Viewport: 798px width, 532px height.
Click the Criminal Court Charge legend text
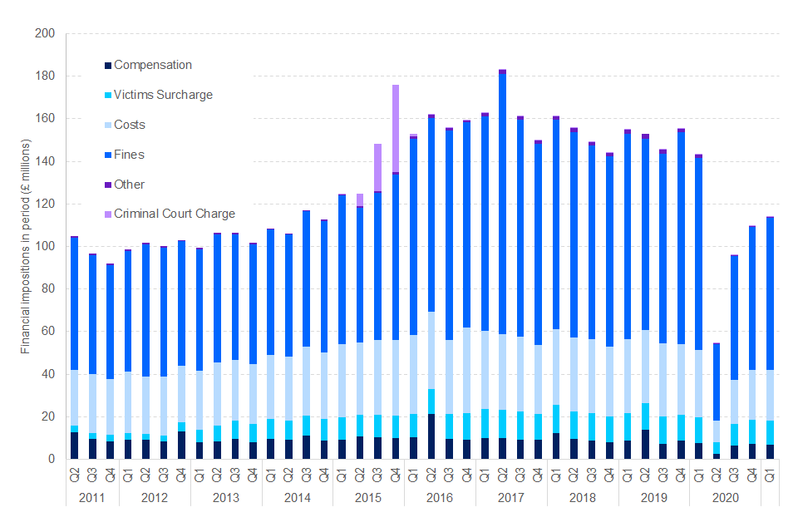174,214
